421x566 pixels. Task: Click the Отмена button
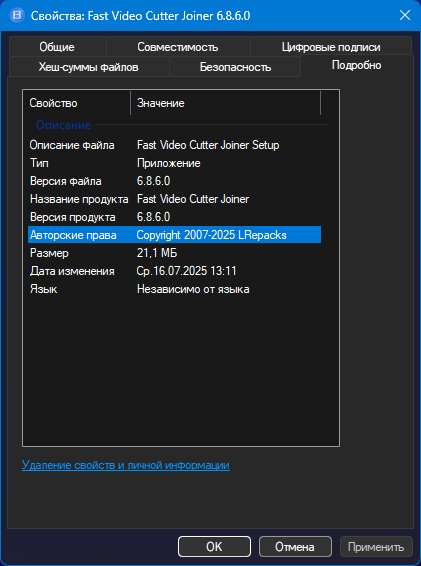click(x=295, y=547)
